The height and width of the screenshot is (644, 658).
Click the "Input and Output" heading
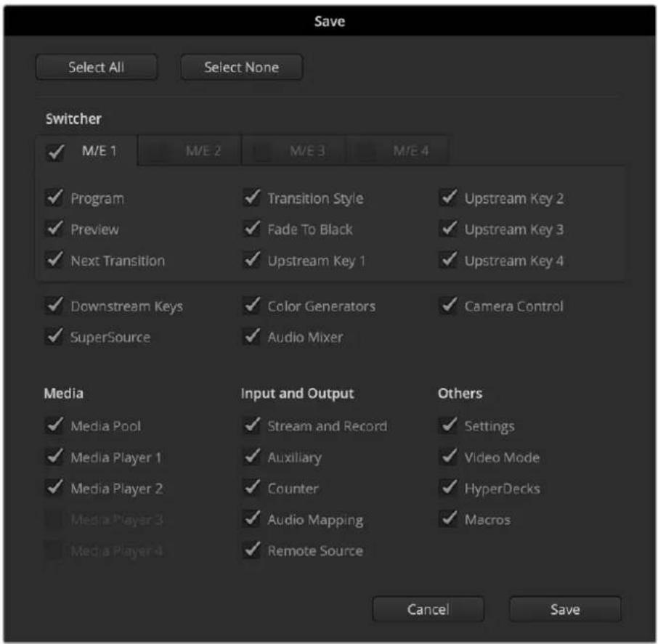[297, 394]
